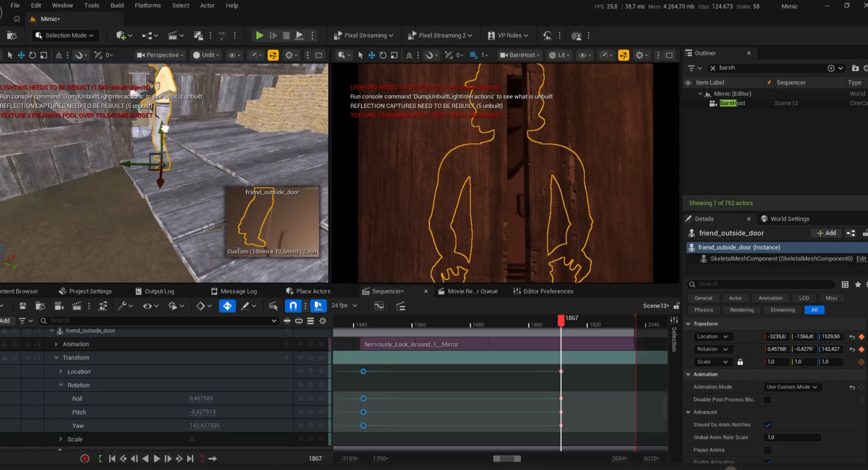
Task: Start Play in Editor with green play button
Action: [259, 36]
